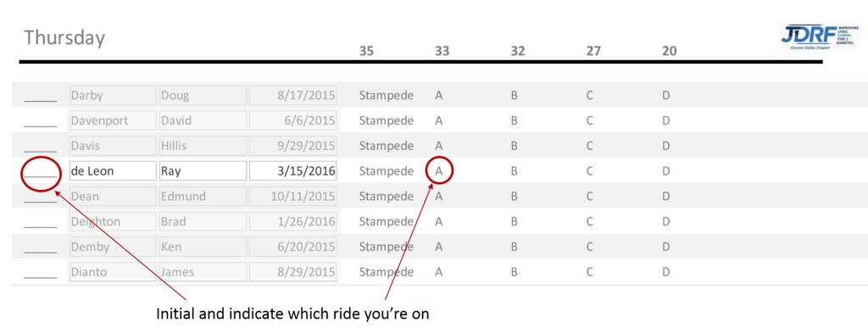Click the 35 column header
Viewport: 868px width, 334px height.
366,51
